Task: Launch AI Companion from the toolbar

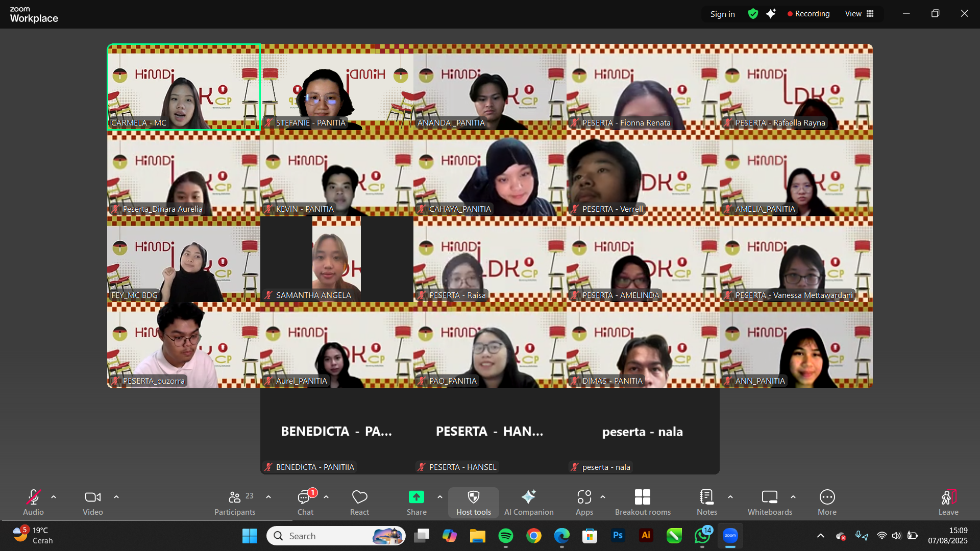Action: pos(529,503)
